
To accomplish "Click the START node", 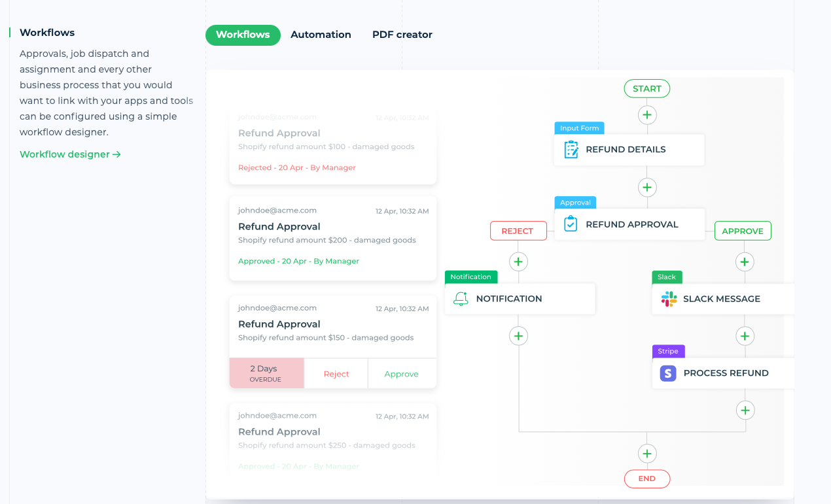I will pos(646,88).
